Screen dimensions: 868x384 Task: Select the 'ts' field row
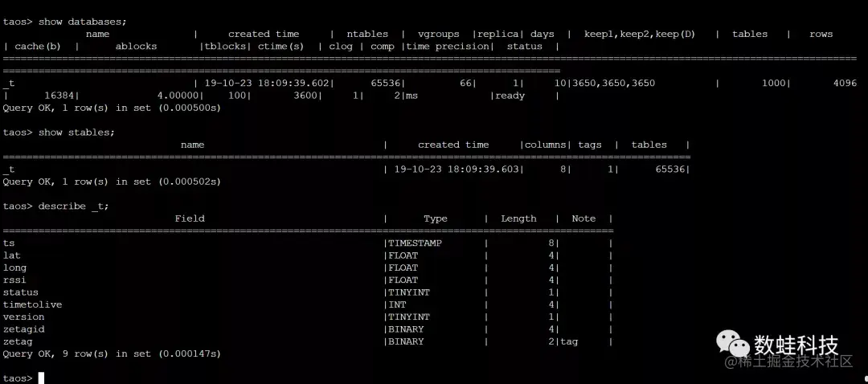pos(308,243)
